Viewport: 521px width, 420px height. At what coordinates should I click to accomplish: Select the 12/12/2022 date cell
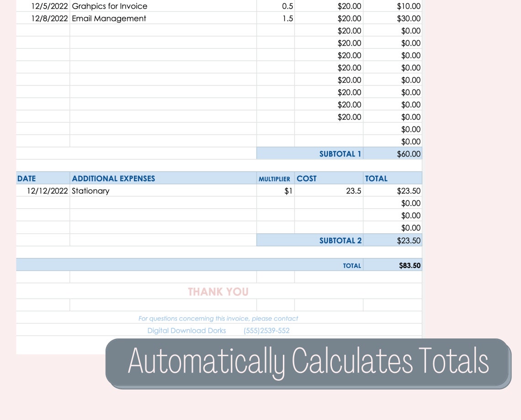46,191
